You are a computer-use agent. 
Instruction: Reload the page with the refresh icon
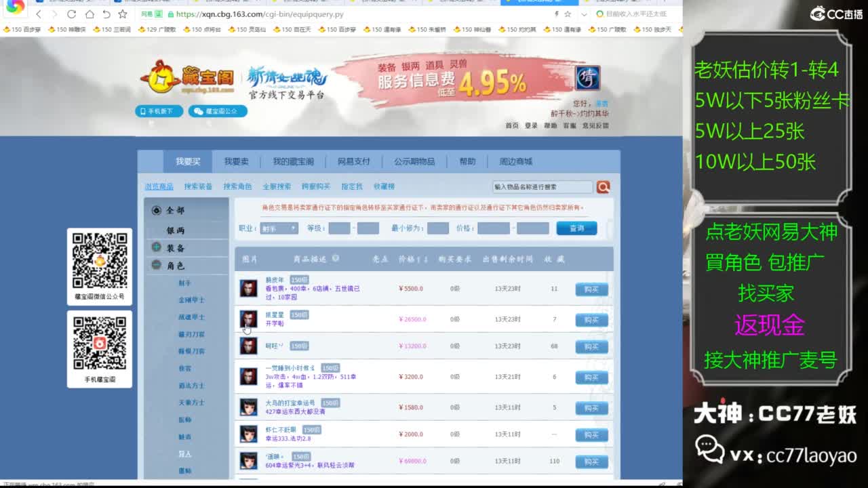[x=72, y=14]
